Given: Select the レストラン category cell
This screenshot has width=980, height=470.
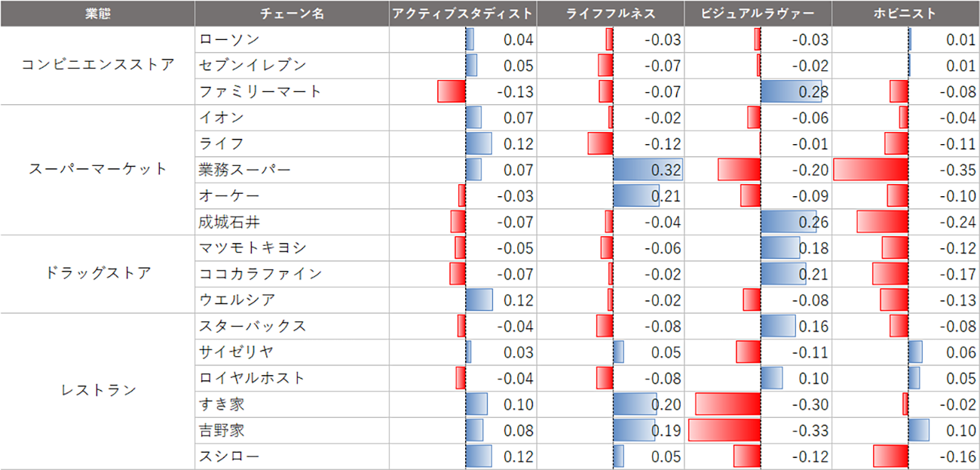Looking at the screenshot, I should click(97, 390).
